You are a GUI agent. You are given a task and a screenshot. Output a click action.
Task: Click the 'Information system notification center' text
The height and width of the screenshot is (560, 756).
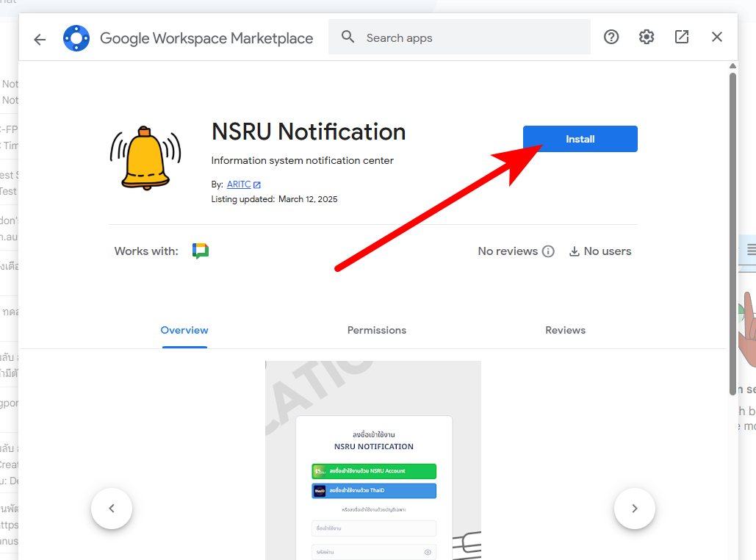[302, 160]
